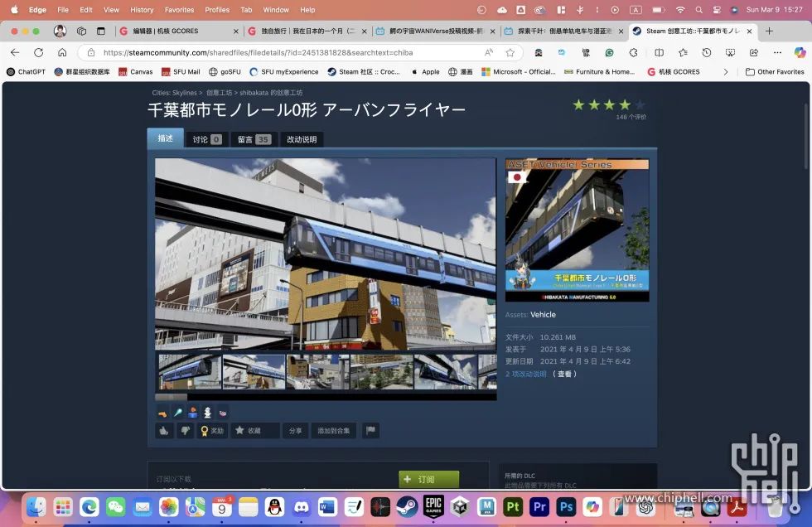The image size is (812, 527).
Task: Click the browser refresh icon
Action: click(38, 52)
